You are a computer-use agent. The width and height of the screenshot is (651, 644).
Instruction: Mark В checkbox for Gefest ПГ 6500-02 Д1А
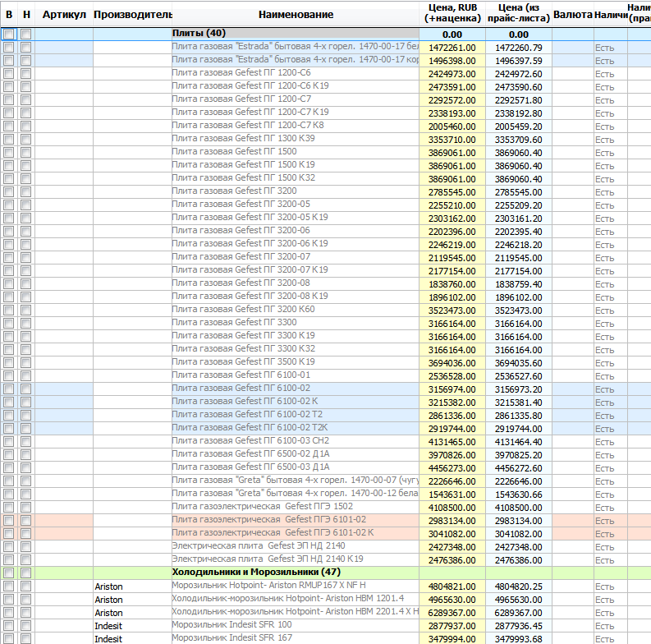[9, 454]
